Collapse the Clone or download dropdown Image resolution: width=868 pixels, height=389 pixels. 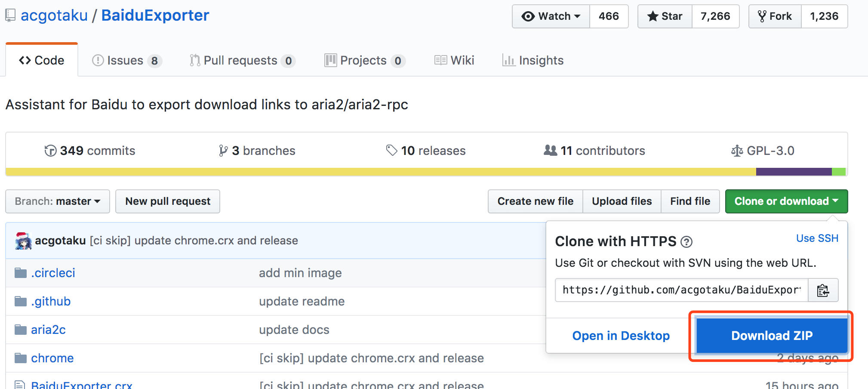point(786,201)
